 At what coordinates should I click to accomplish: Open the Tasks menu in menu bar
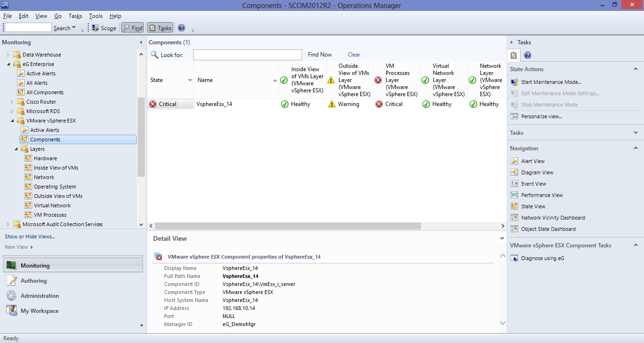[x=75, y=16]
